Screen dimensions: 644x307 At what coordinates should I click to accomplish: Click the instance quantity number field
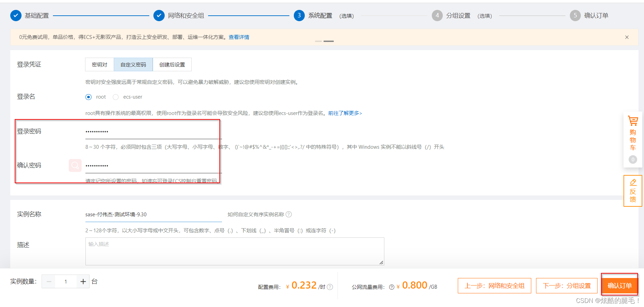[x=66, y=281]
